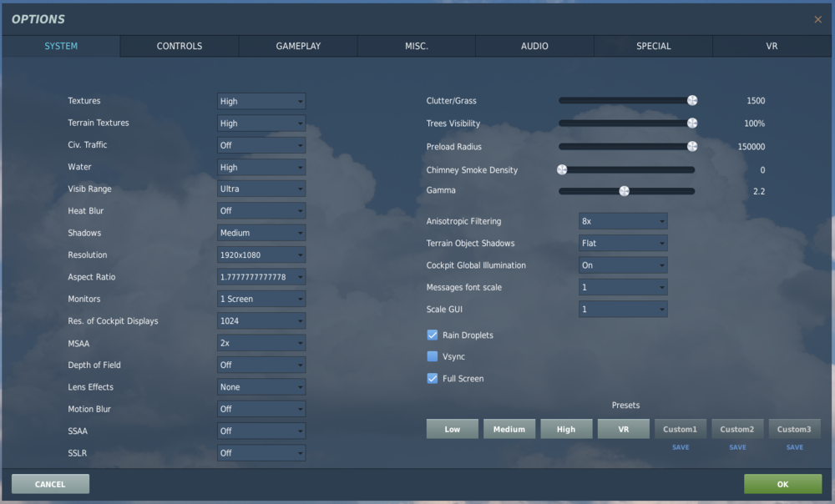Open the GAMEPLAY tab
Viewport: 835px width, 504px height.
pos(297,46)
